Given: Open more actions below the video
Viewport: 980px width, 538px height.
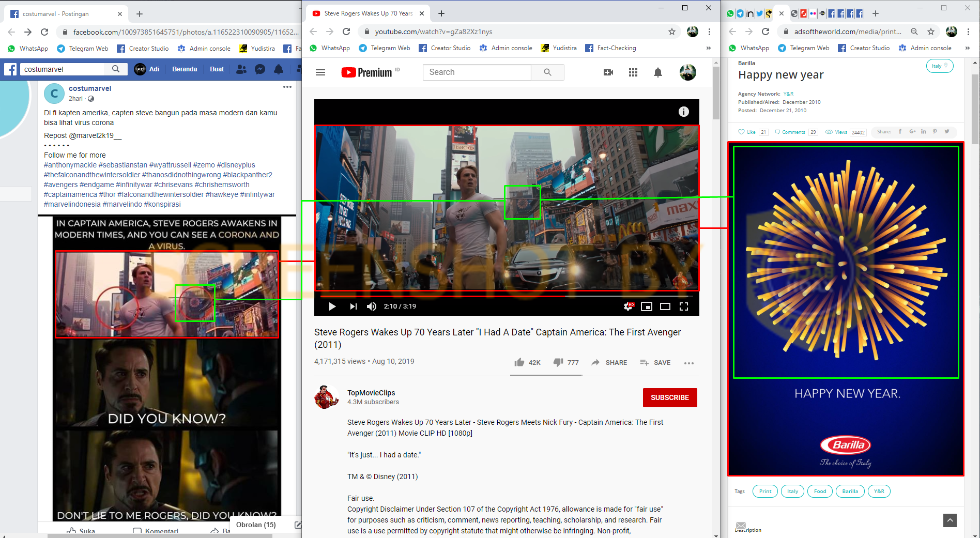Looking at the screenshot, I should (688, 363).
